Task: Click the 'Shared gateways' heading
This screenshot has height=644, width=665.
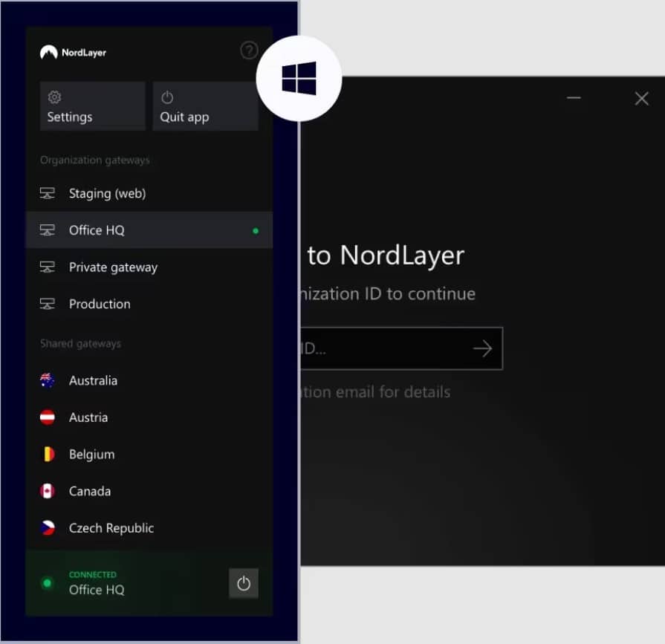Action: pos(80,343)
